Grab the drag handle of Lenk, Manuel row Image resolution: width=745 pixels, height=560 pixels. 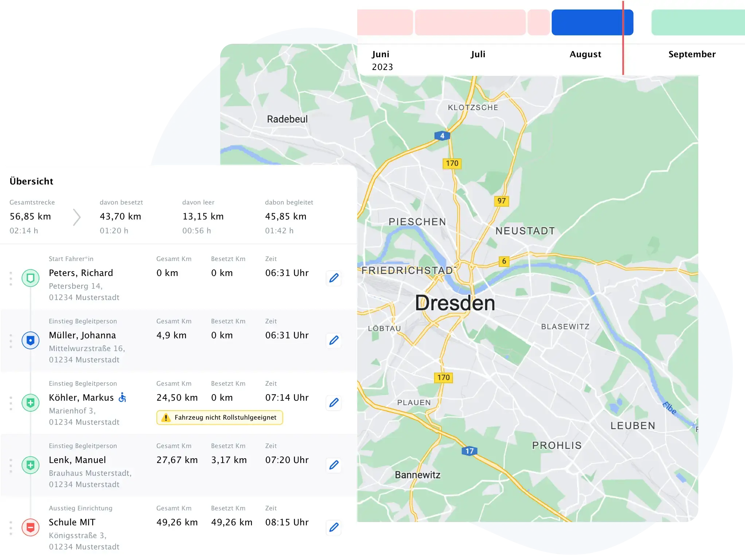[x=11, y=466]
